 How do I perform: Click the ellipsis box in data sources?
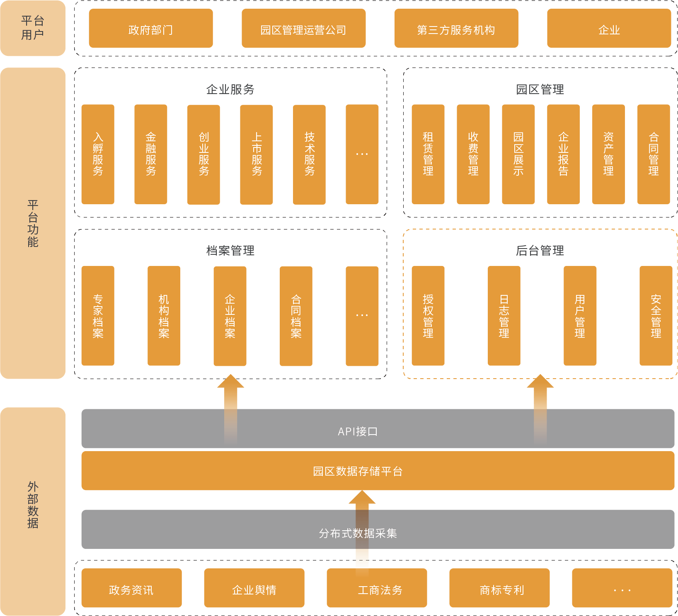pyautogui.click(x=622, y=588)
